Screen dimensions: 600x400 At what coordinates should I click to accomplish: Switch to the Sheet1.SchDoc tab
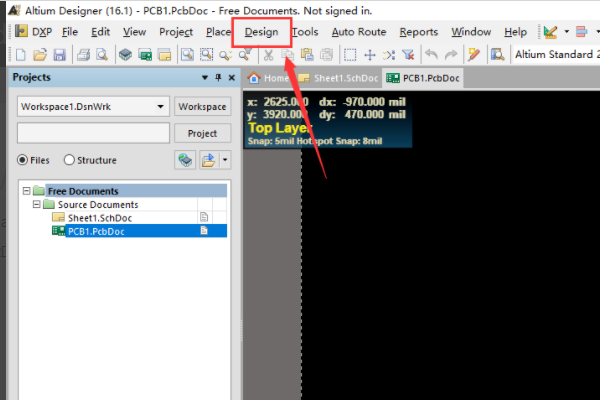pyautogui.click(x=338, y=78)
